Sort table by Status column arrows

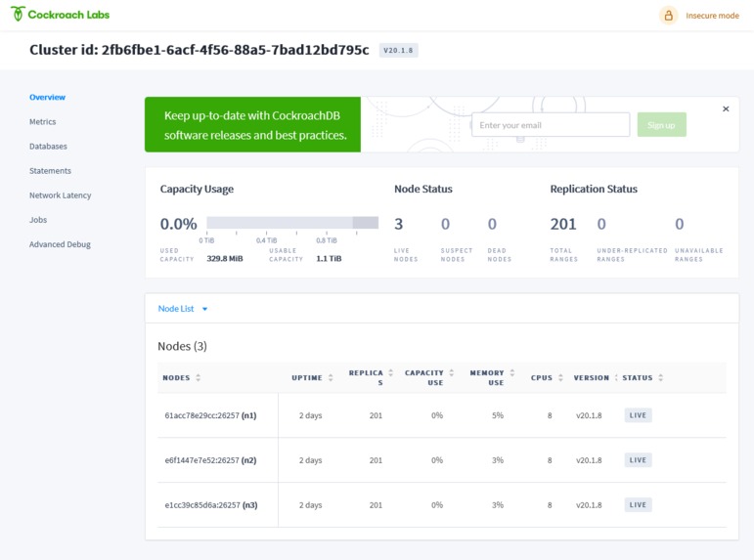[661, 378]
